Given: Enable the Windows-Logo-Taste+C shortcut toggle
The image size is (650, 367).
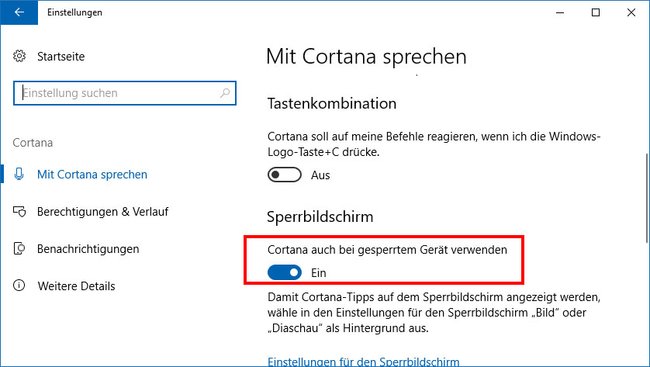Looking at the screenshot, I should [284, 175].
